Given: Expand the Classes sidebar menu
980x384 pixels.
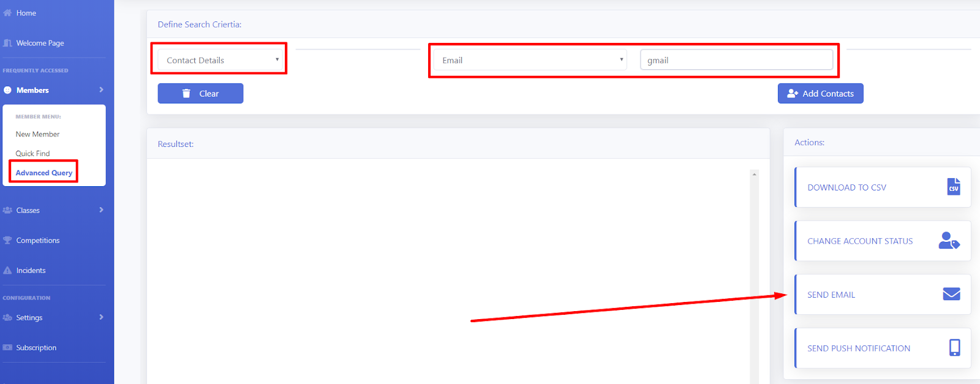Looking at the screenshot, I should click(53, 210).
